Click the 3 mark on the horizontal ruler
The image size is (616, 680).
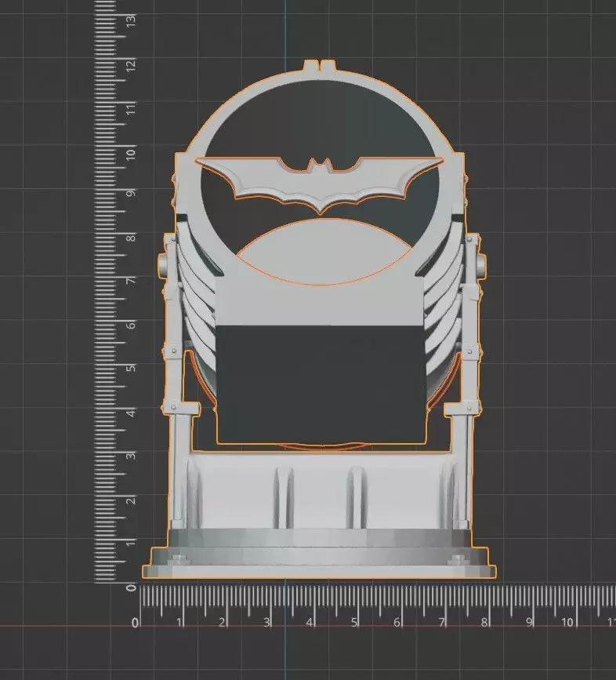pyautogui.click(x=266, y=623)
